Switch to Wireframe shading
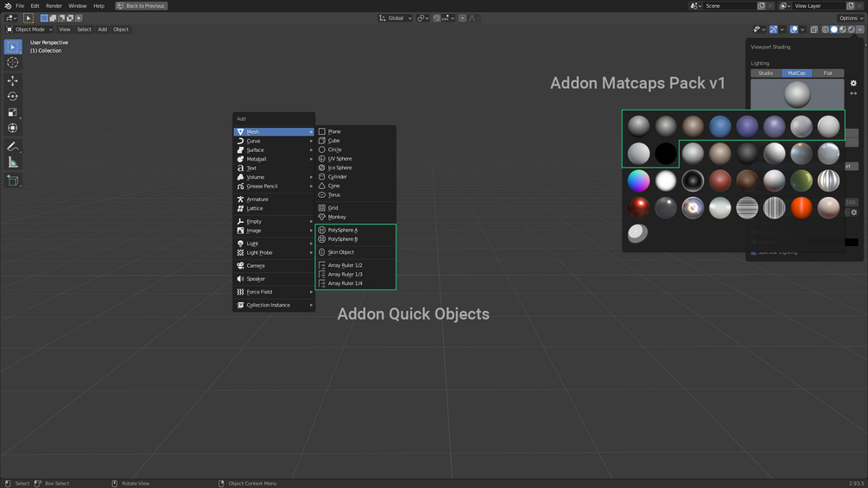 click(x=826, y=29)
